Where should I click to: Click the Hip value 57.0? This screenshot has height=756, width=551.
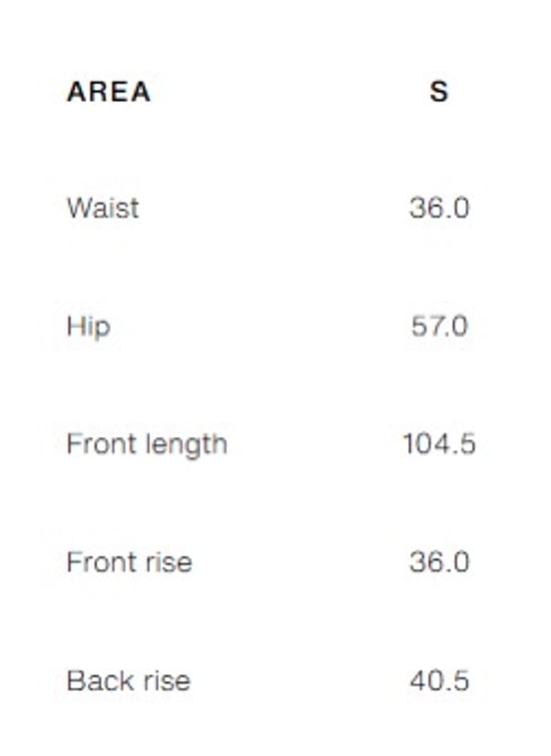click(439, 326)
